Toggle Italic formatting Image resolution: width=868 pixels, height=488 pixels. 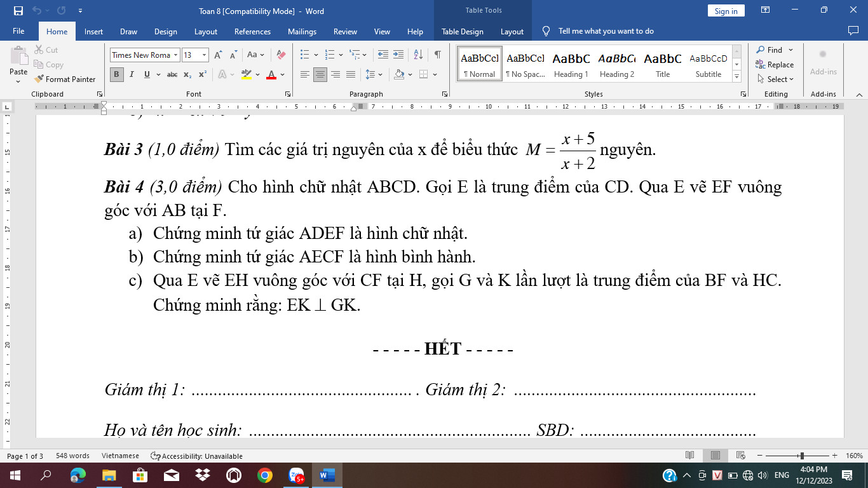tap(132, 74)
